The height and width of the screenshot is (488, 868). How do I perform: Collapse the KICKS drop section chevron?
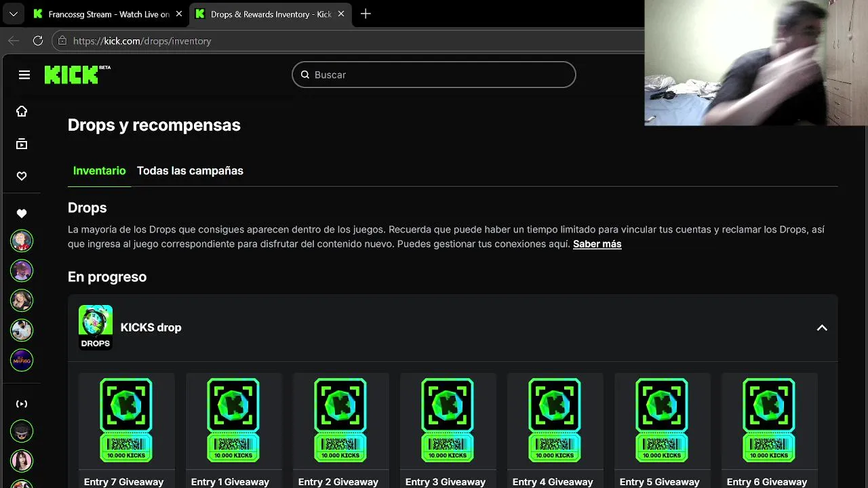822,327
